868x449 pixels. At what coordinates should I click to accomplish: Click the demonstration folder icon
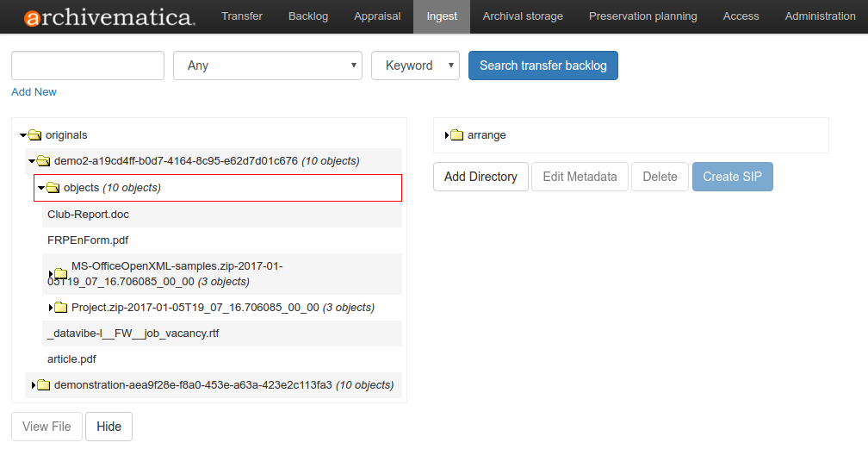43,385
